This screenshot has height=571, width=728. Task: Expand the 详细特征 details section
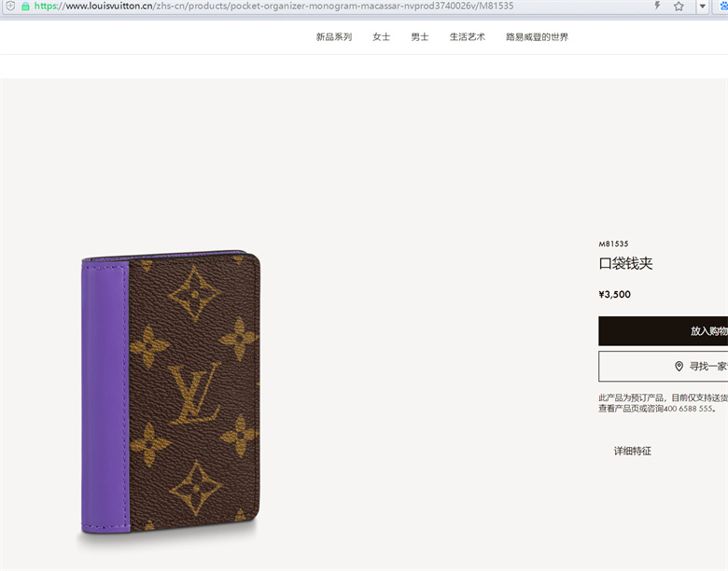[633, 452]
